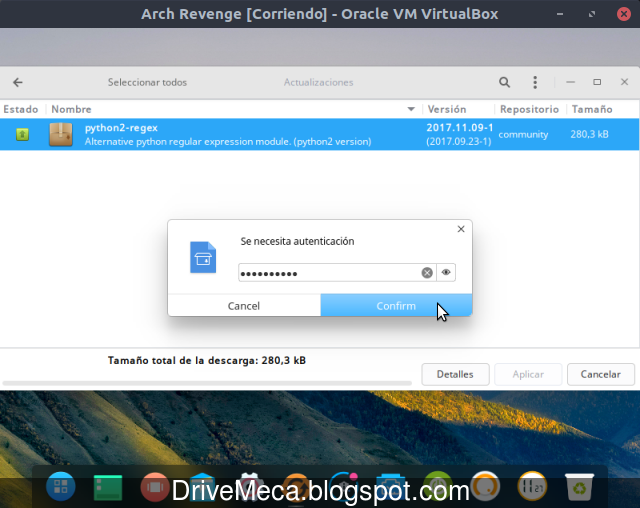
Task: Click 'Tamaño total de la descarga' text
Action: (x=182, y=360)
